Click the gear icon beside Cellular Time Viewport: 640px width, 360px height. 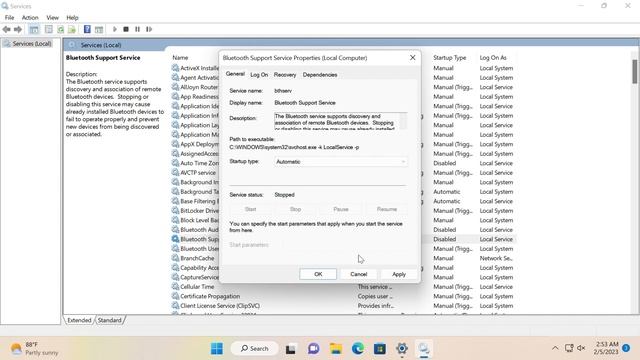point(175,287)
